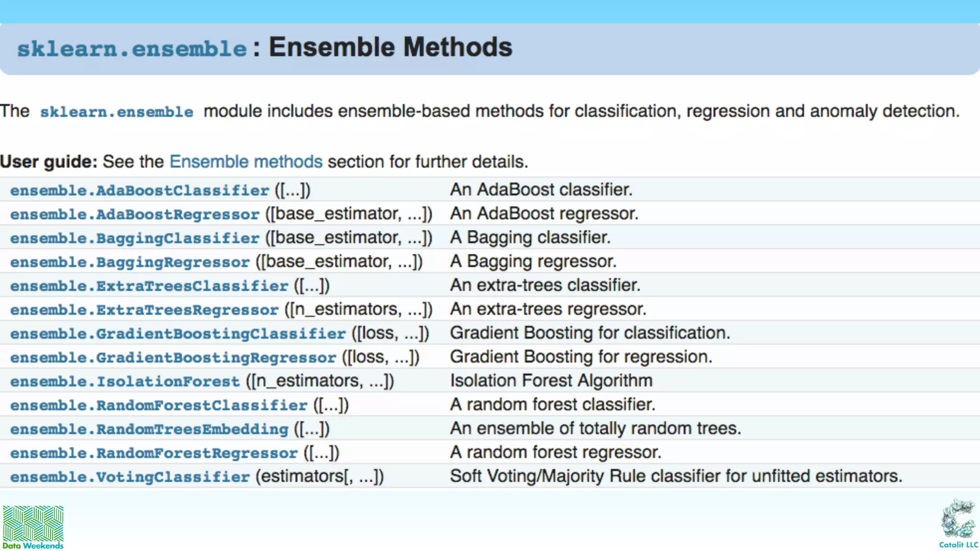
Task: Go to ensemble.ExtraTreesRegressor page
Action: click(144, 310)
